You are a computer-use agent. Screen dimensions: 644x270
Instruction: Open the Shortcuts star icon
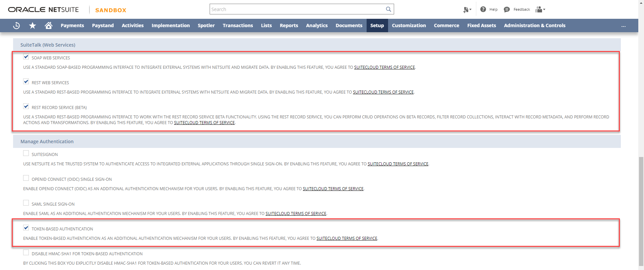tap(33, 25)
